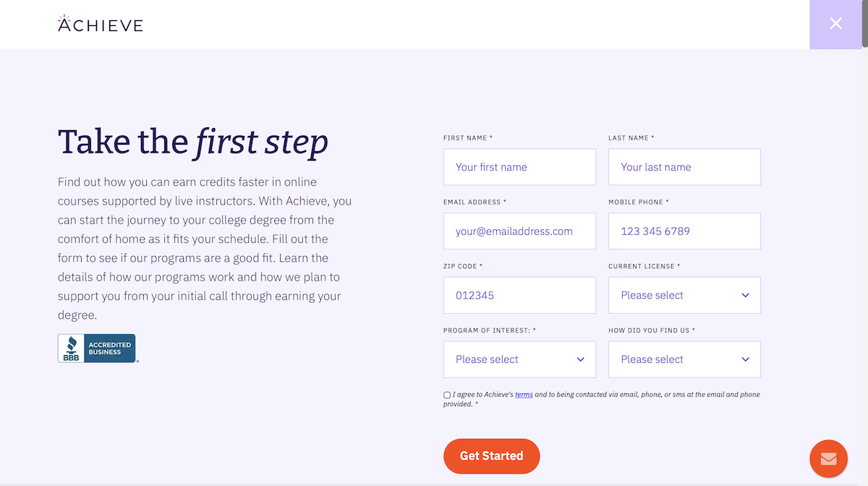868x486 pixels.
Task: Click the Current License chevron arrow
Action: point(746,295)
